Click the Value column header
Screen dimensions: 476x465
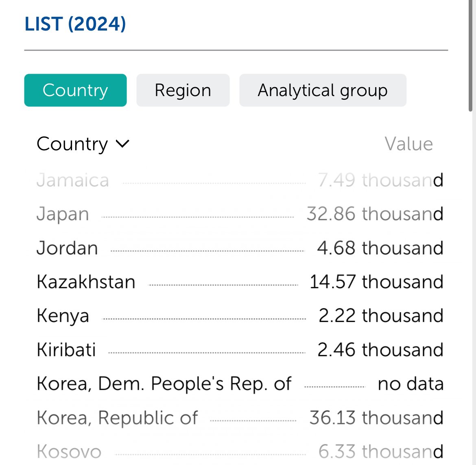click(x=408, y=144)
